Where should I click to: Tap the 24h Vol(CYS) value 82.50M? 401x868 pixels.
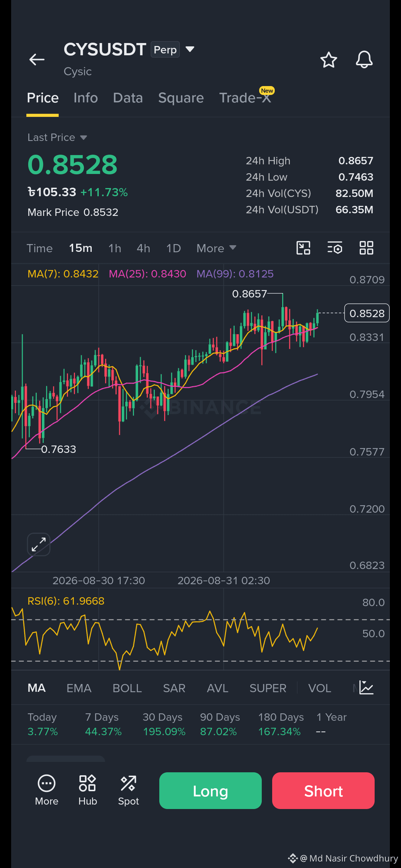tap(354, 193)
